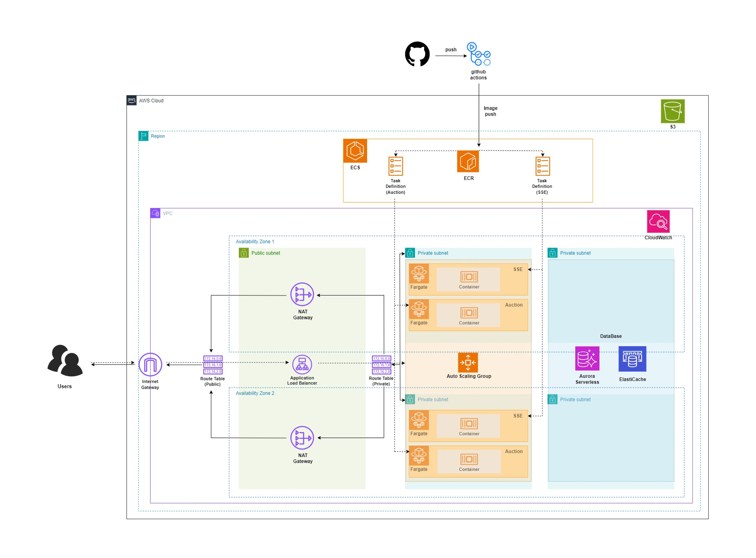Click the ECR registry icon
The height and width of the screenshot is (558, 756).
[x=468, y=161]
